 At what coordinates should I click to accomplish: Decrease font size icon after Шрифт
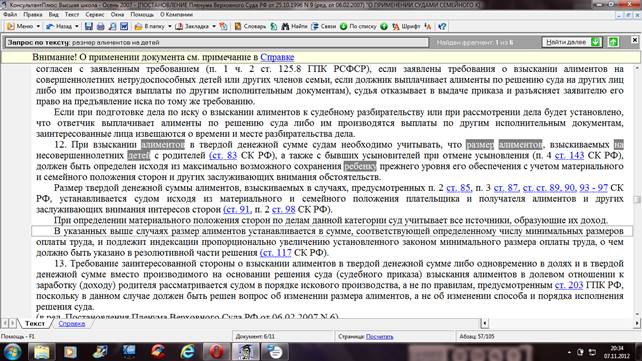click(428, 26)
